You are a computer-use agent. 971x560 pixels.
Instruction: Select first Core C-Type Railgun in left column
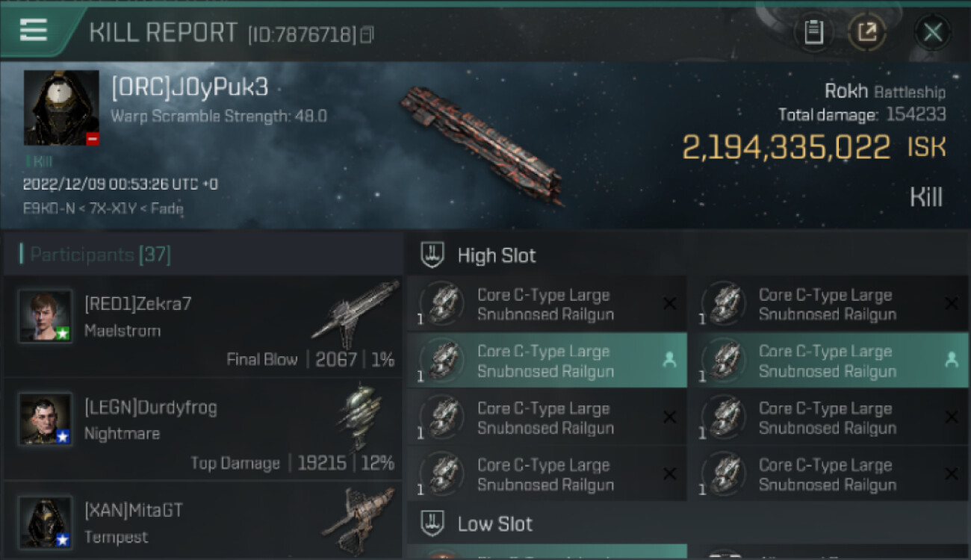tap(547, 305)
